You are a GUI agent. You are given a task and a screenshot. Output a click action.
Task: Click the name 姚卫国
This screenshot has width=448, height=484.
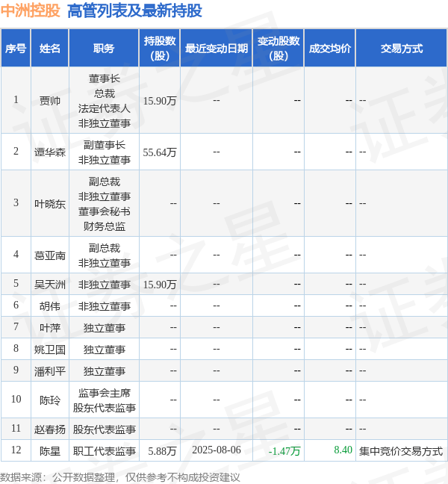pyautogui.click(x=50, y=350)
